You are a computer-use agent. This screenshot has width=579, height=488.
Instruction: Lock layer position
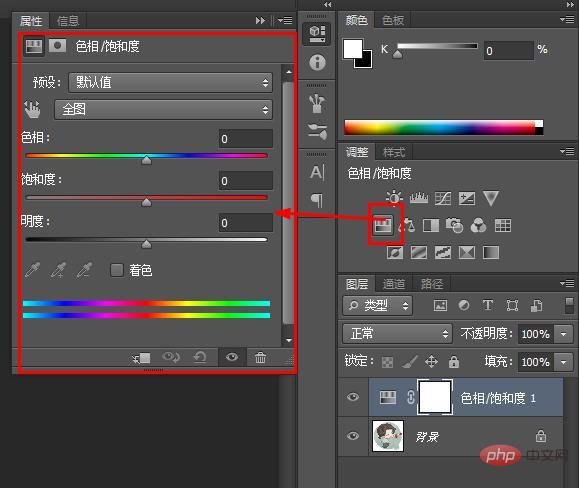coord(431,362)
